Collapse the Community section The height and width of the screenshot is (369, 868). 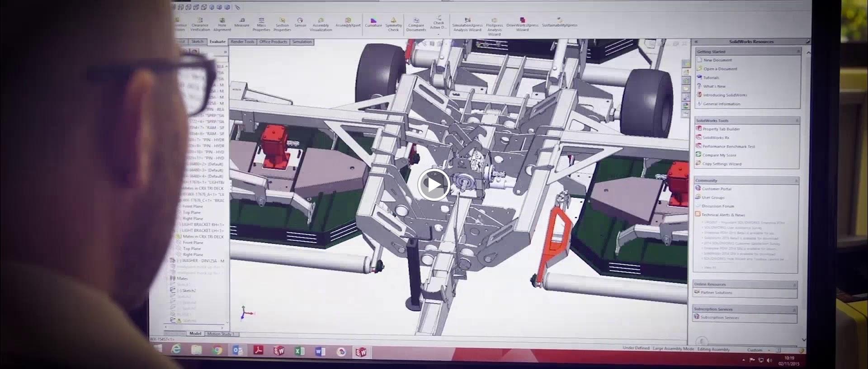(797, 180)
